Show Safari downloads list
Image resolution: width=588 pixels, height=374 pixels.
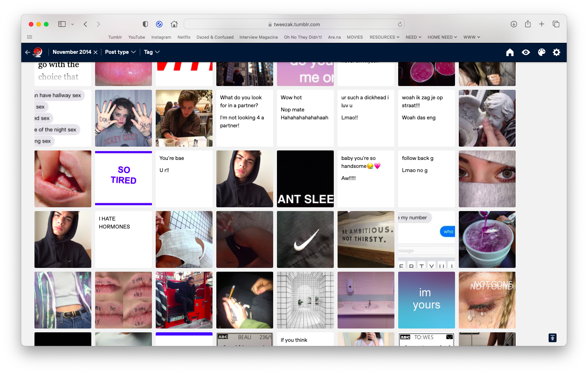click(x=514, y=24)
